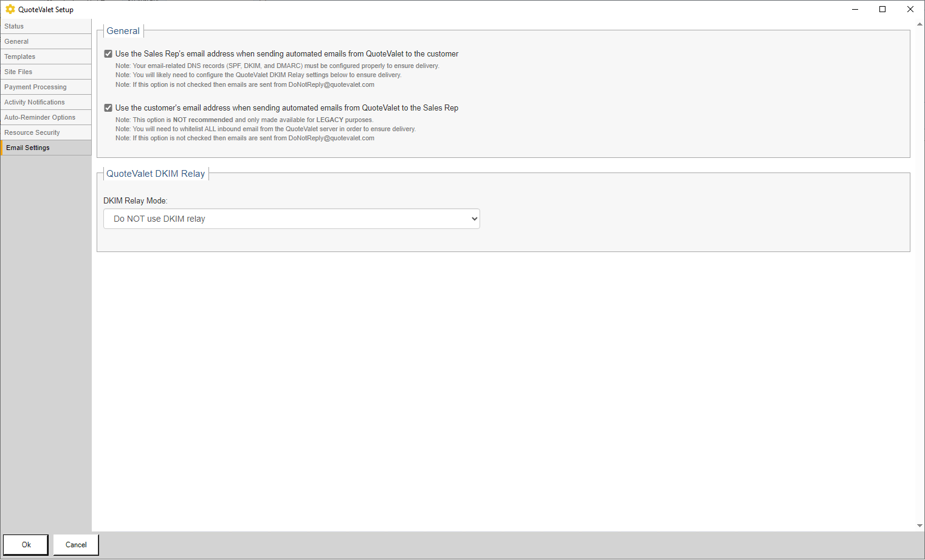This screenshot has width=925, height=560.
Task: Close the QuoteValet Setup window
Action: point(910,9)
